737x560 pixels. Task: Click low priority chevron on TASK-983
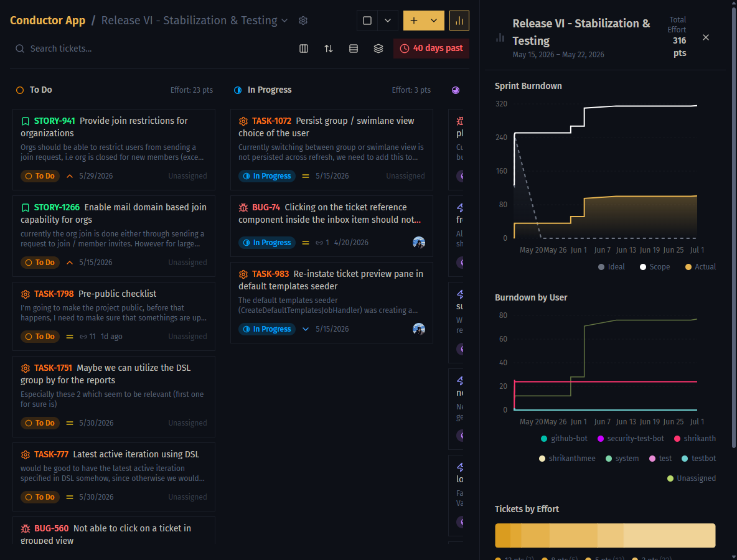[x=306, y=329]
